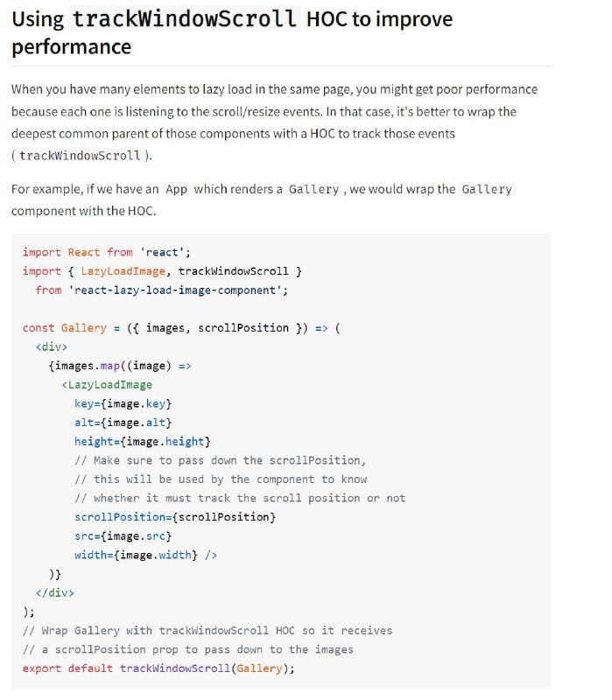The image size is (612, 700).
Task: Click the 'width={image.width} />' prop line
Action: point(145,555)
